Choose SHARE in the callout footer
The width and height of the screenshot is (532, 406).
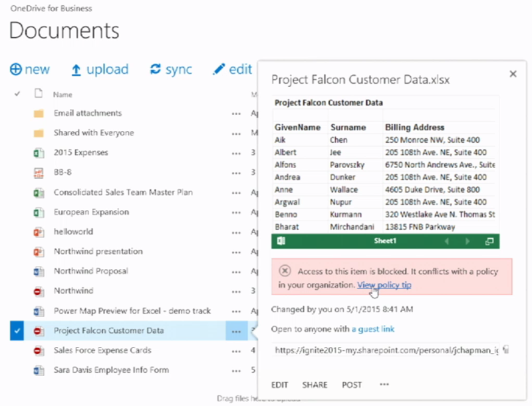315,385
